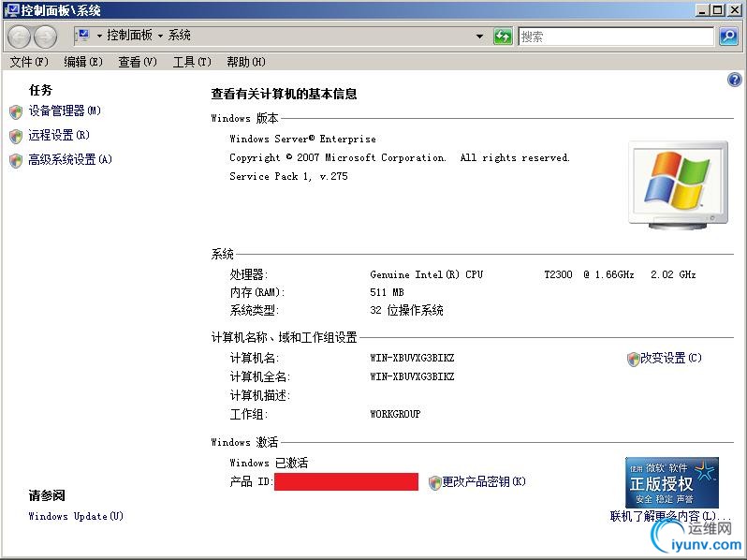This screenshot has height=560, width=747.
Task: Click the Windows logo monitor image
Action: coord(678,185)
